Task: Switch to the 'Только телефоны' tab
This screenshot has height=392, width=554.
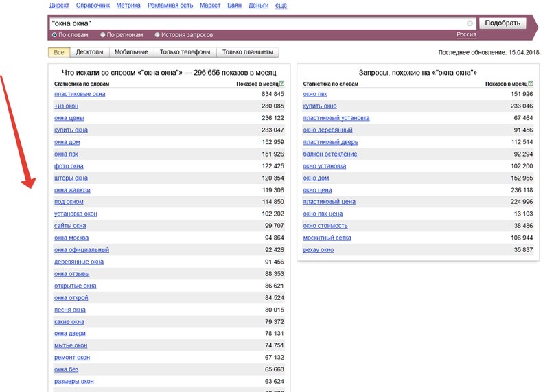Action: (185, 52)
